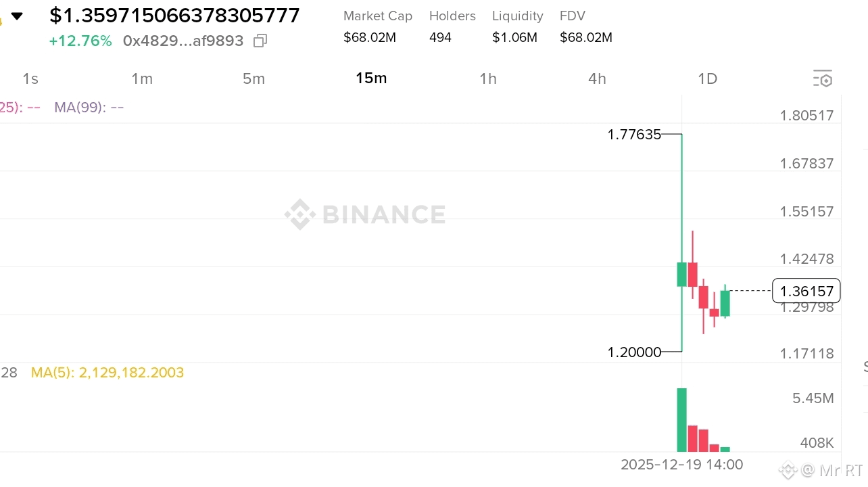This screenshot has width=868, height=487.
Task: Change the chart to 1h interval
Action: (x=488, y=78)
